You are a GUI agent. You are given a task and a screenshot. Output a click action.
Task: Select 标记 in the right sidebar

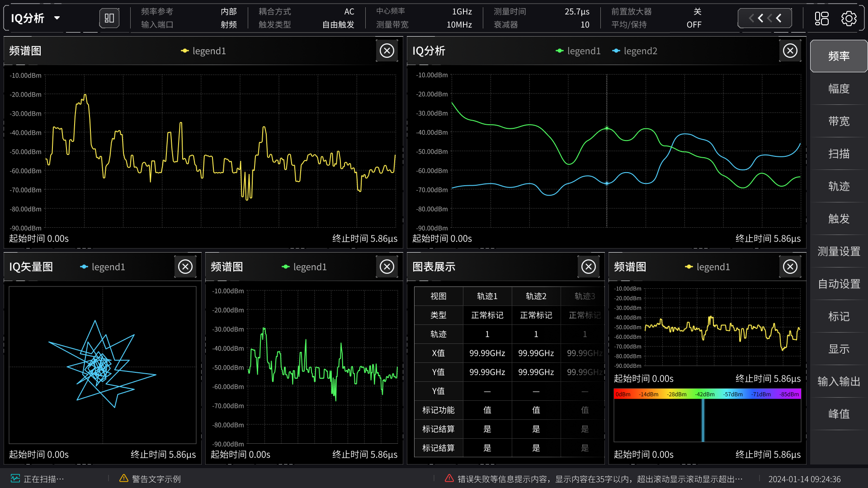(839, 317)
